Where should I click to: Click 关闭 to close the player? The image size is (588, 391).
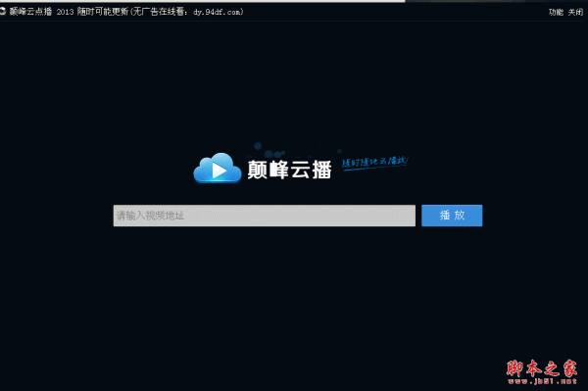(x=575, y=12)
